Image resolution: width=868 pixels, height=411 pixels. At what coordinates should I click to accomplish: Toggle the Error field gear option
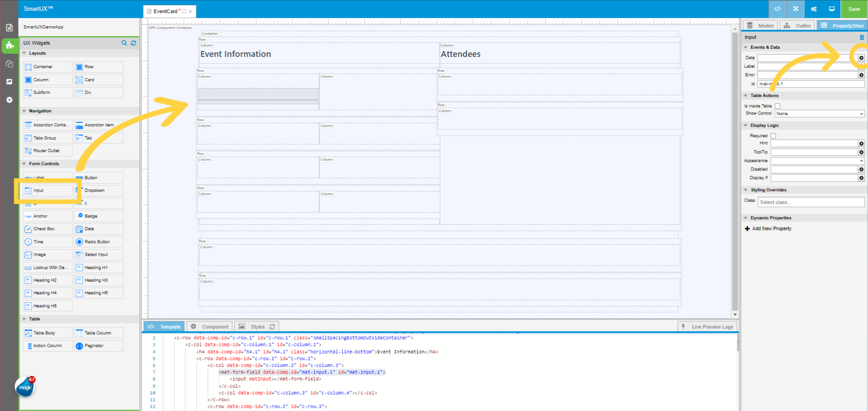pyautogui.click(x=861, y=75)
